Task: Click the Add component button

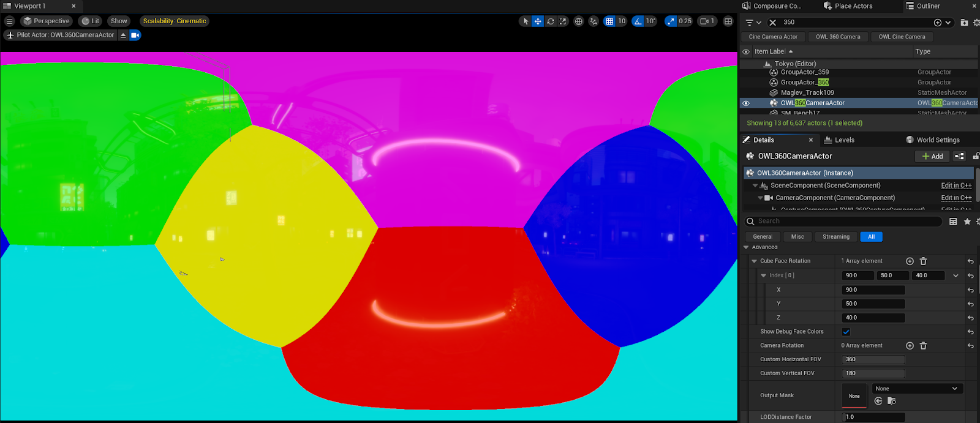Action: coord(932,156)
